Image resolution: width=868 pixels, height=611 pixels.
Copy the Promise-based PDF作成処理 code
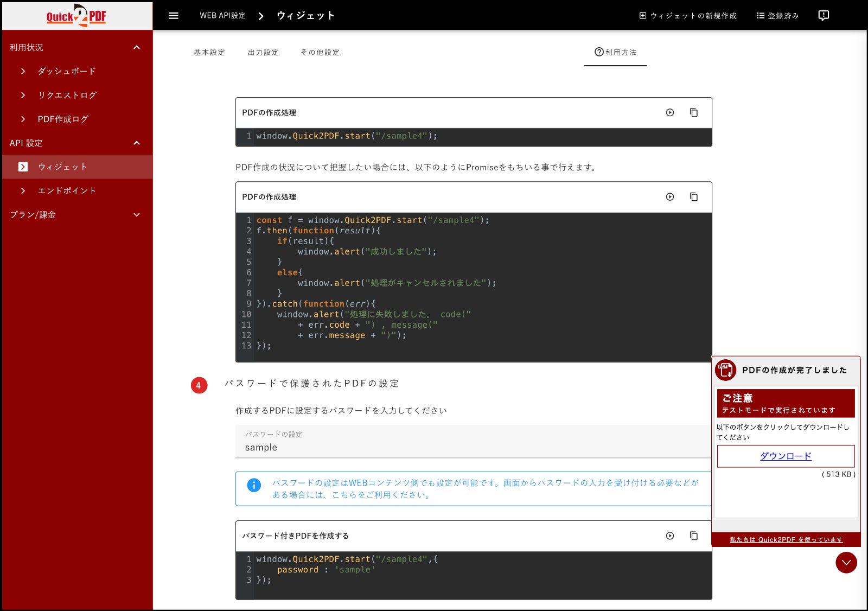pos(693,197)
